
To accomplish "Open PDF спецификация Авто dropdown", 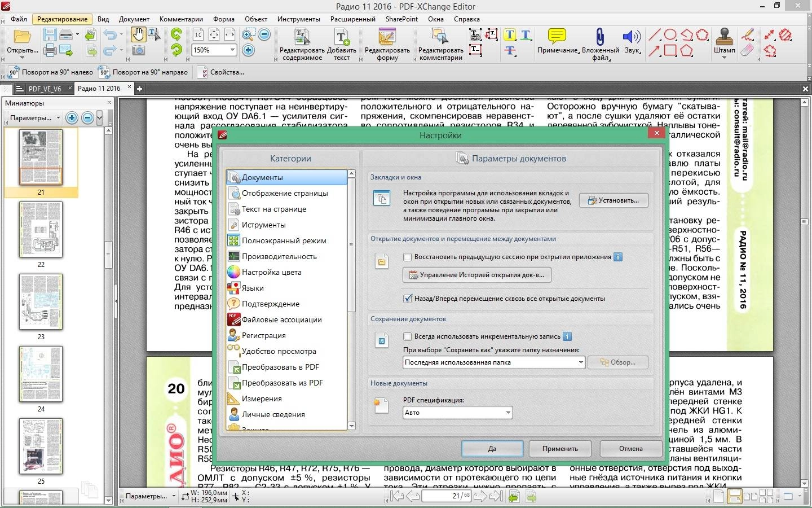I will pos(457,413).
